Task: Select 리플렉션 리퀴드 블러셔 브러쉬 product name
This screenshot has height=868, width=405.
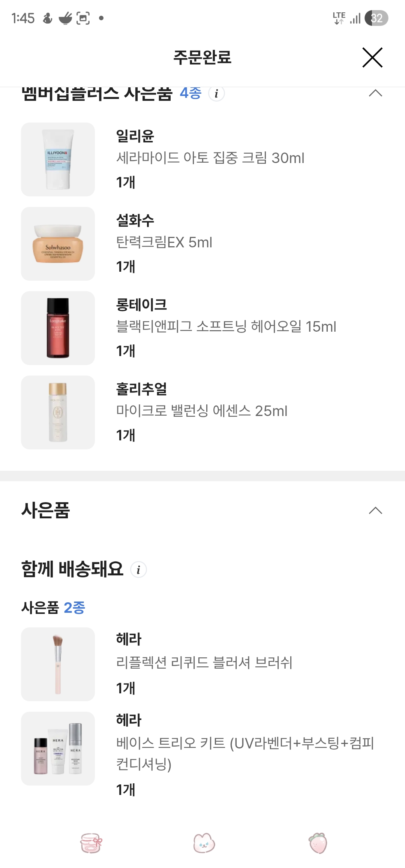Action: (x=204, y=663)
